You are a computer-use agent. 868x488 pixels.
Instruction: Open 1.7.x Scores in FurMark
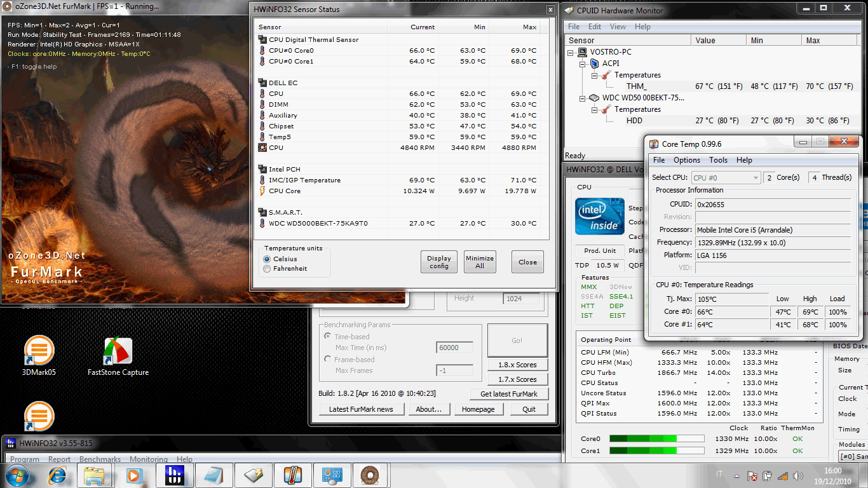tap(517, 379)
